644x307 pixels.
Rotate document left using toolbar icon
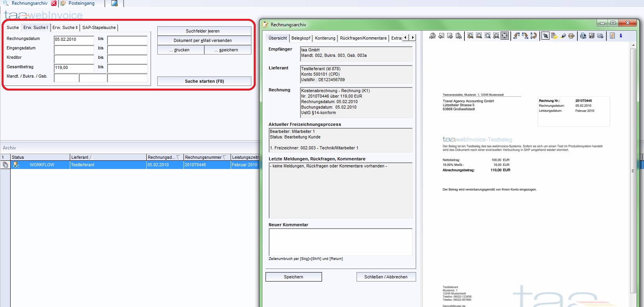coord(517,36)
